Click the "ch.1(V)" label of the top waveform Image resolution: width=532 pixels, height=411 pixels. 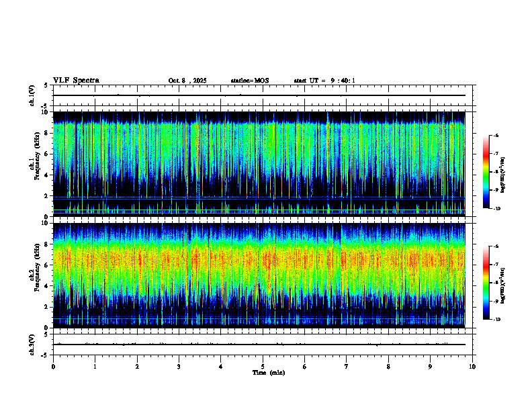point(32,95)
